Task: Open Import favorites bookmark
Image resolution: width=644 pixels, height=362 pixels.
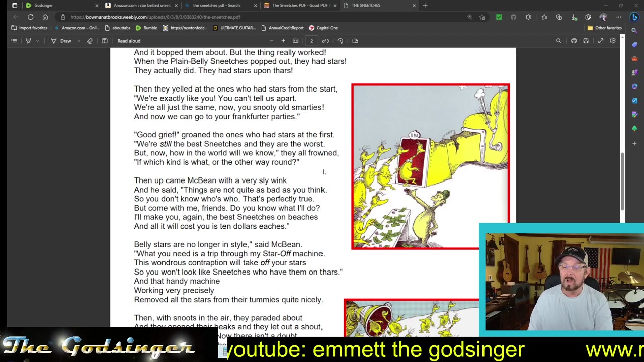Action: (29, 28)
